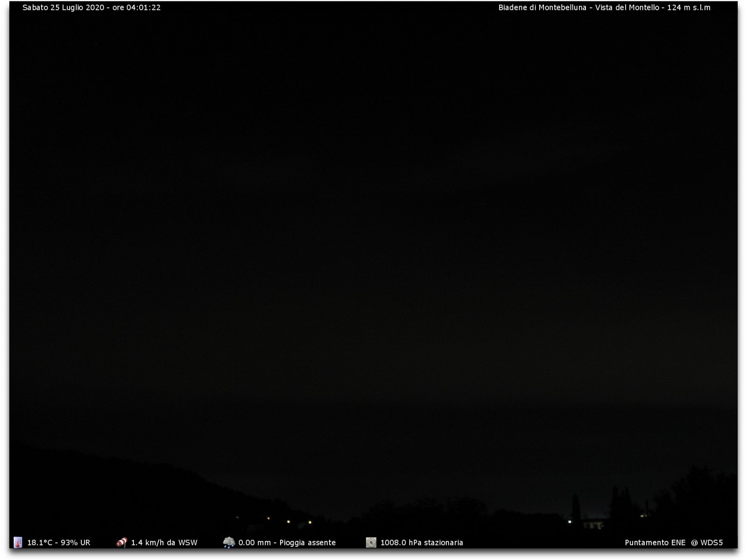Click the '124 m s.l.m' altitude text
The width and height of the screenshot is (747, 560).
tap(689, 7)
